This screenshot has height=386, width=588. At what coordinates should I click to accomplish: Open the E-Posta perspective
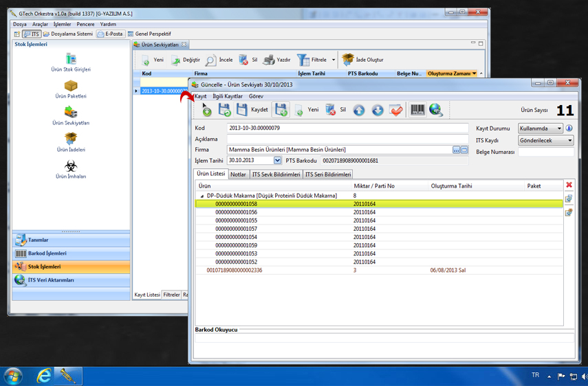pos(110,34)
